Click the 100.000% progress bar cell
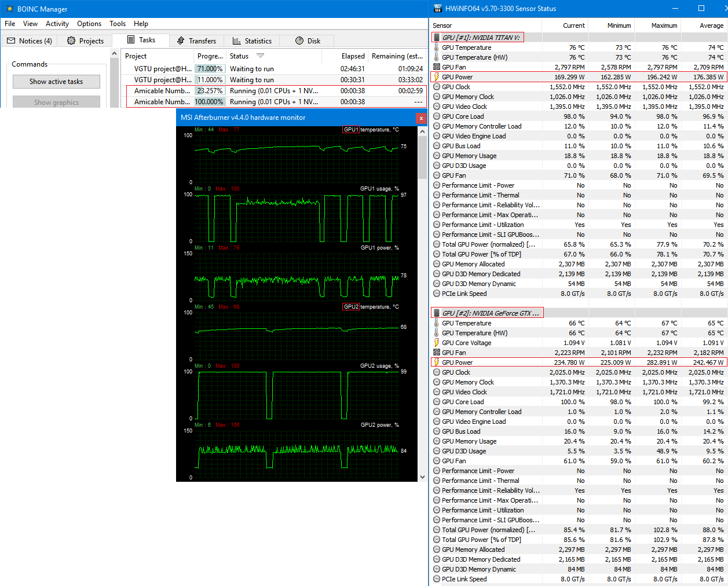This screenshot has height=586, width=728. coord(210,102)
